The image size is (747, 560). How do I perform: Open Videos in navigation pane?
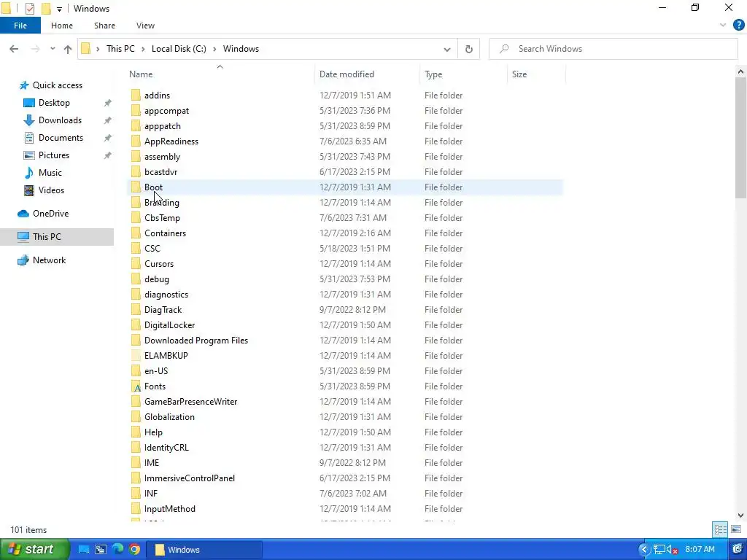coord(51,190)
